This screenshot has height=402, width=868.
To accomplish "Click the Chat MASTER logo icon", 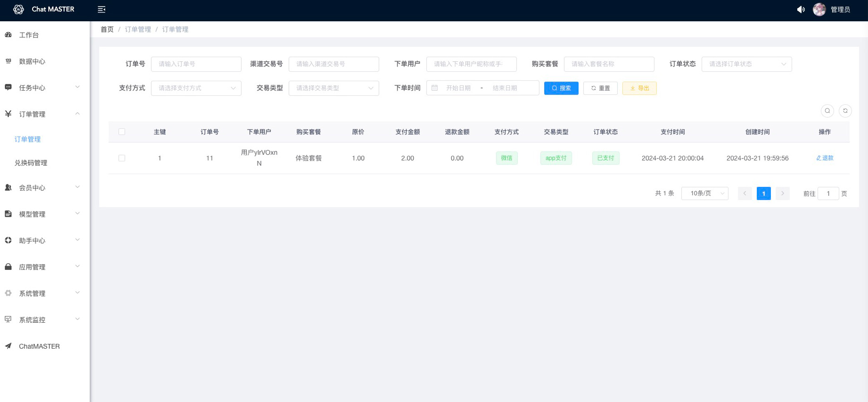I will coord(18,9).
